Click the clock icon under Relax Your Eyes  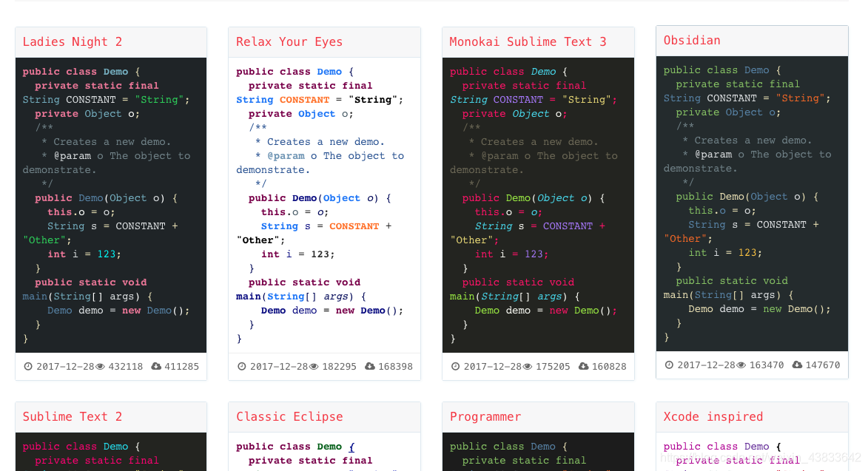[241, 367]
